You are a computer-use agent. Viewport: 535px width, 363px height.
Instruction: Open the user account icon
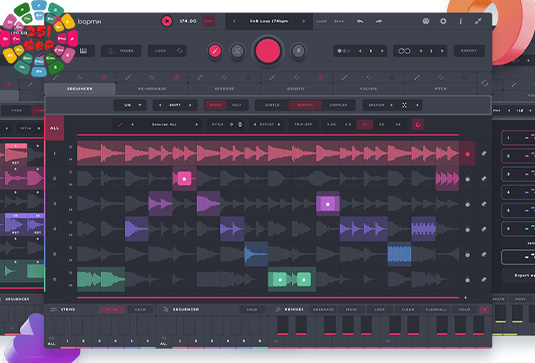[x=426, y=21]
